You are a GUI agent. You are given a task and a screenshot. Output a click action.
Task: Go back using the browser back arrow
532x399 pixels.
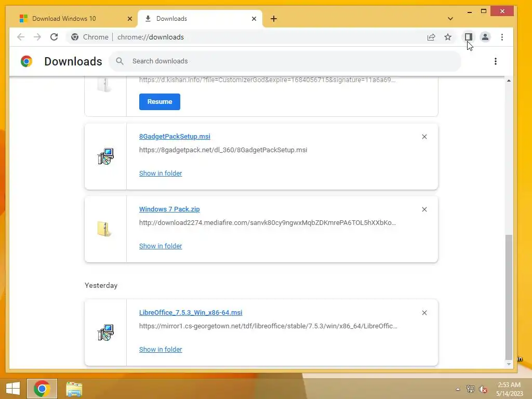tap(21, 37)
